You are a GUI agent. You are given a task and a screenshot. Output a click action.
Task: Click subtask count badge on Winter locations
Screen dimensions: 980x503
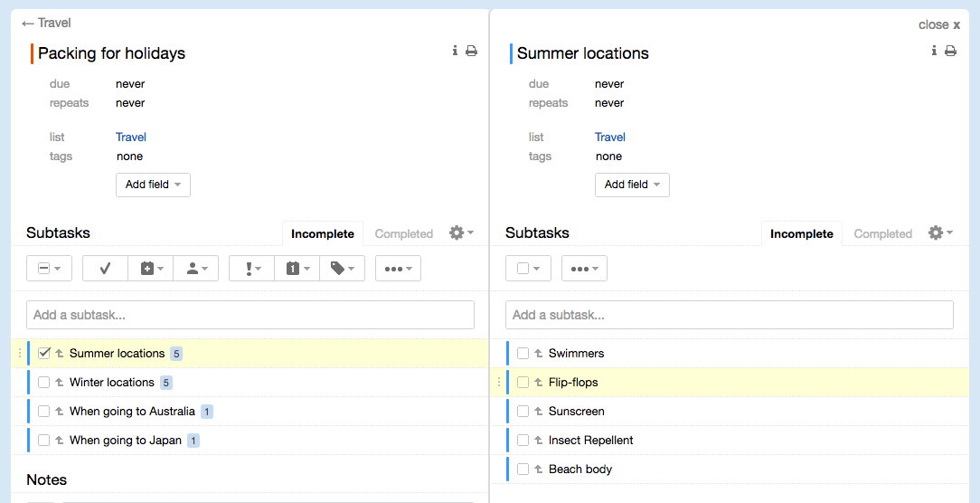point(165,383)
